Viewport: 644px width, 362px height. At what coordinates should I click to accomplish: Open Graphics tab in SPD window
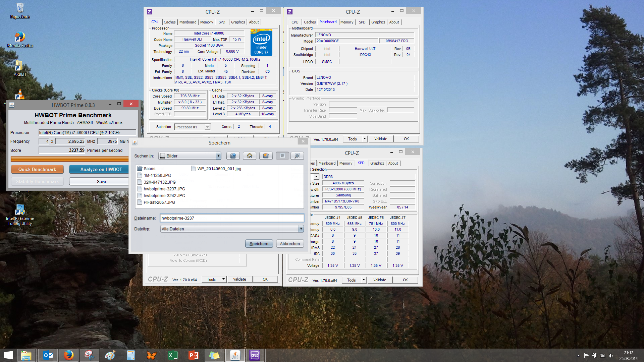click(377, 163)
